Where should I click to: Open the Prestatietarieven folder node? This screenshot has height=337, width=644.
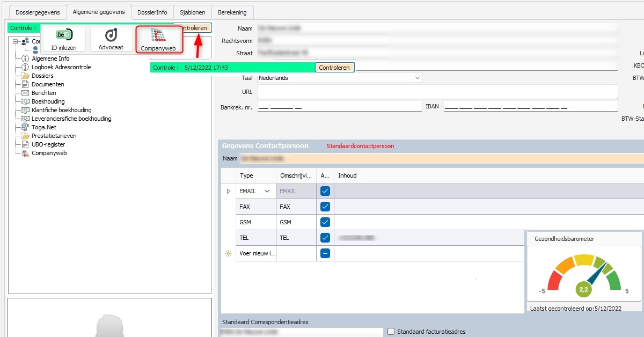(54, 136)
